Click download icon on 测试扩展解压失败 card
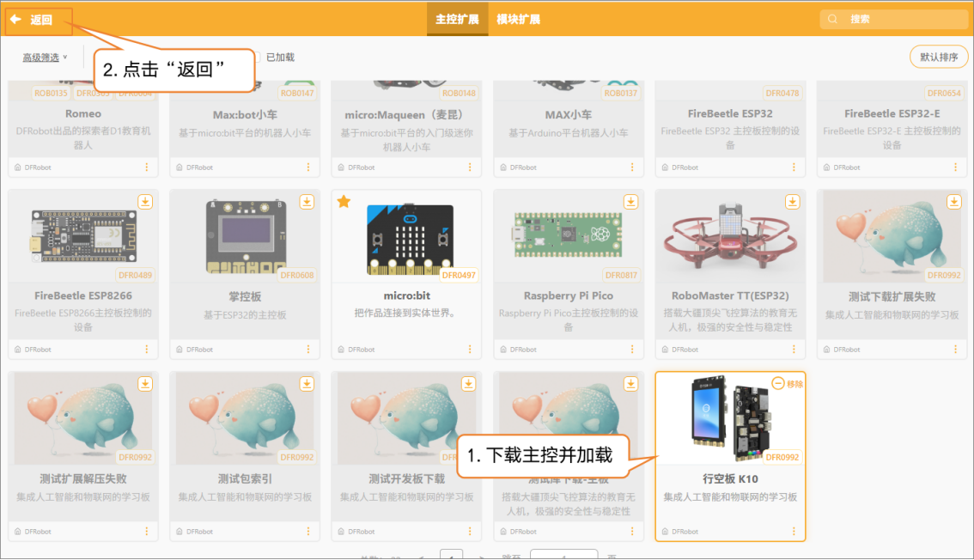The height and width of the screenshot is (560, 974). pyautogui.click(x=145, y=383)
